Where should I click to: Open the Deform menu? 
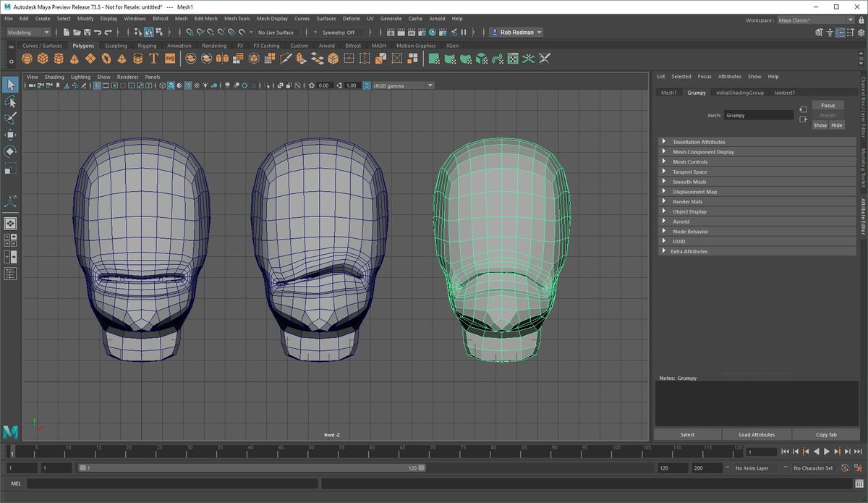click(351, 19)
